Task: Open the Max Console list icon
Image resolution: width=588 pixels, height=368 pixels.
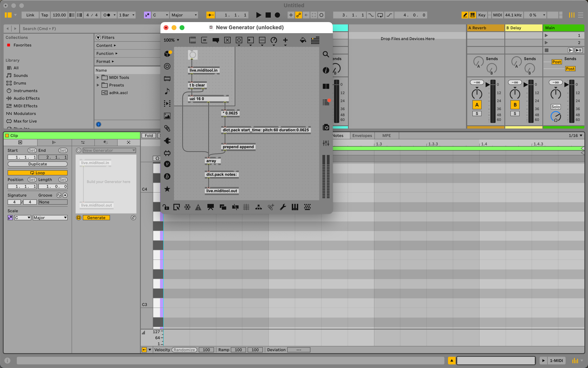Action: [326, 102]
